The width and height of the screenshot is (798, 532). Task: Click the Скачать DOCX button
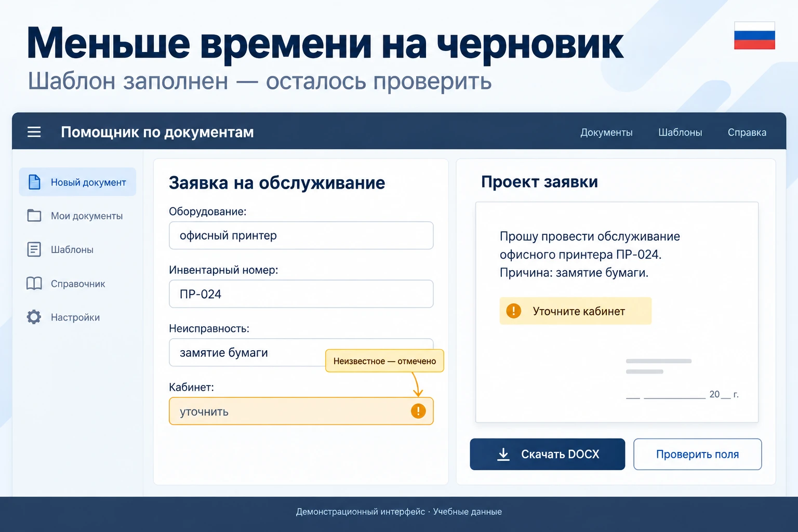548,454
